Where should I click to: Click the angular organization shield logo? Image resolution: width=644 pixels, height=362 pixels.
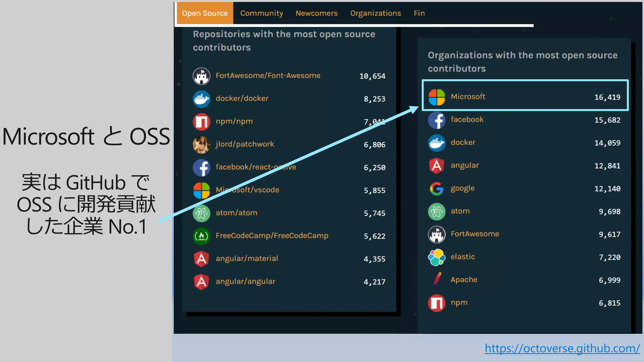[437, 166]
